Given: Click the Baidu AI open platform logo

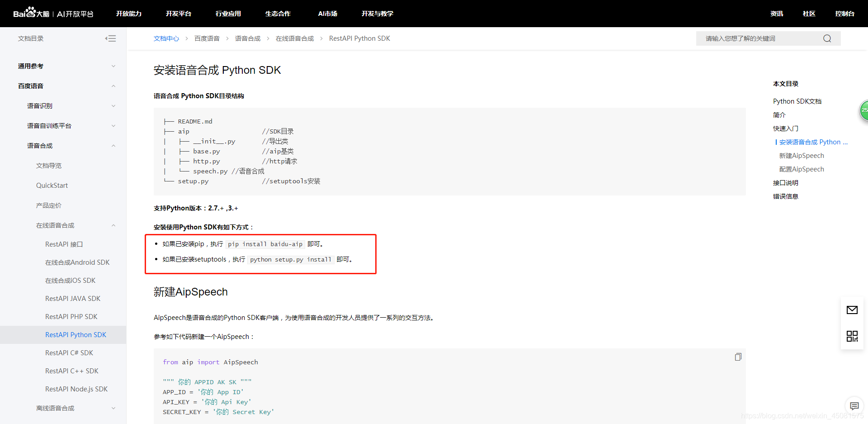Looking at the screenshot, I should coord(53,13).
